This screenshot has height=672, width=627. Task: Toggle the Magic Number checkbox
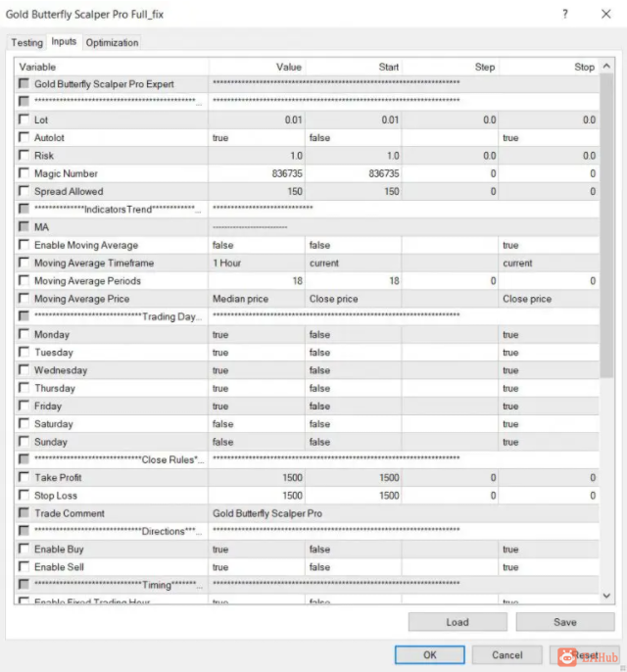click(24, 172)
